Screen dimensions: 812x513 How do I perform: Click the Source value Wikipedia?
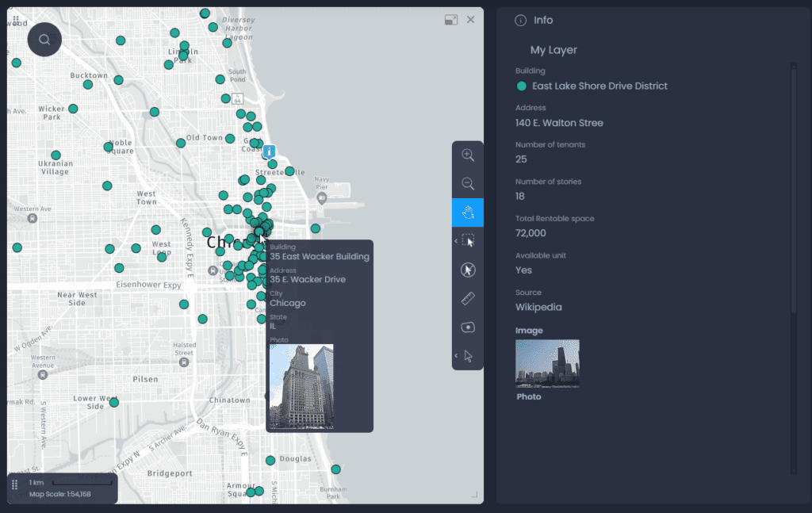point(538,307)
